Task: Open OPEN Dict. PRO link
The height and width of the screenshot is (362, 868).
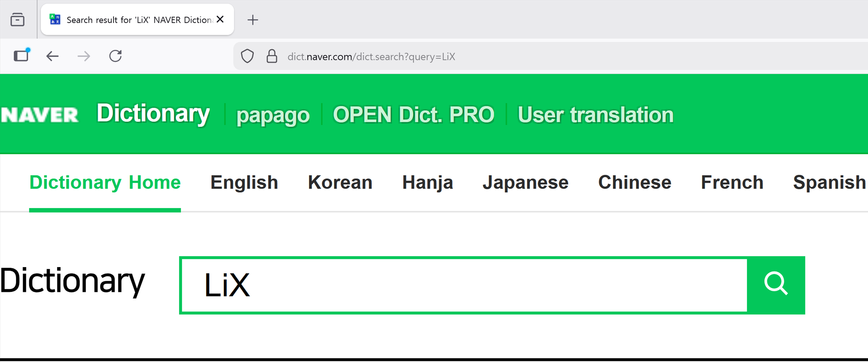Action: [x=413, y=115]
